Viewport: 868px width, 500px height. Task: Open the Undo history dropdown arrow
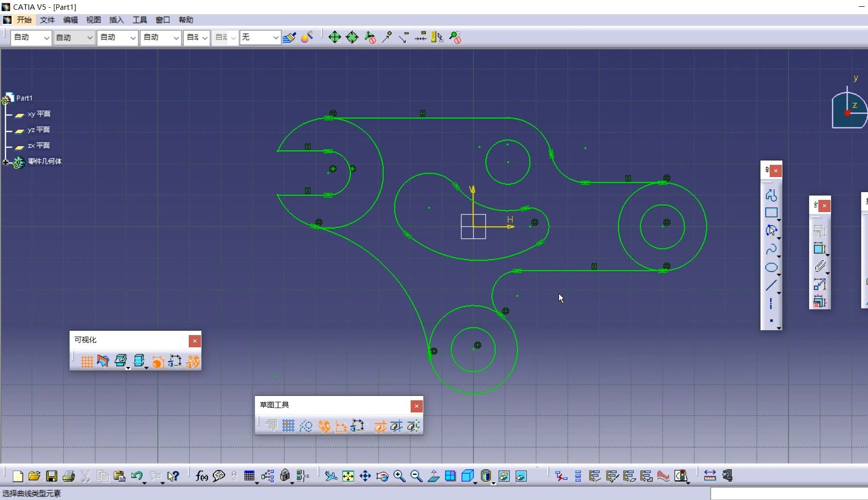point(145,482)
